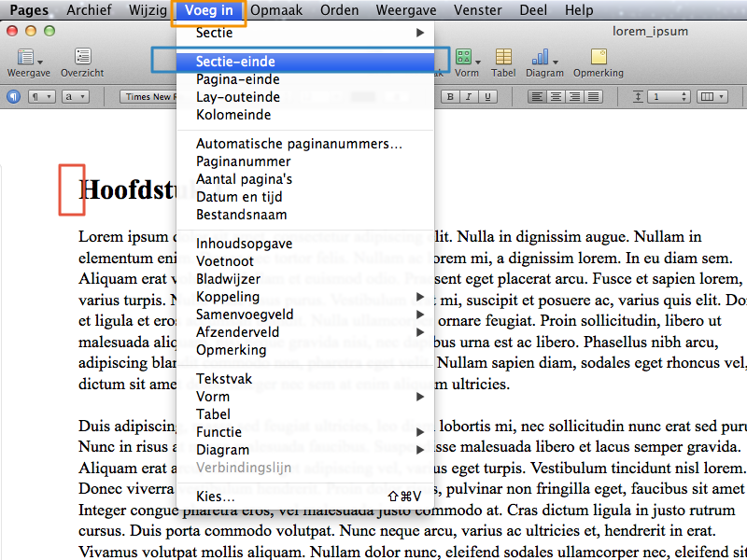Viewport: 747px width, 560px height.
Task: Toggle italic with the I button
Action: (469, 97)
